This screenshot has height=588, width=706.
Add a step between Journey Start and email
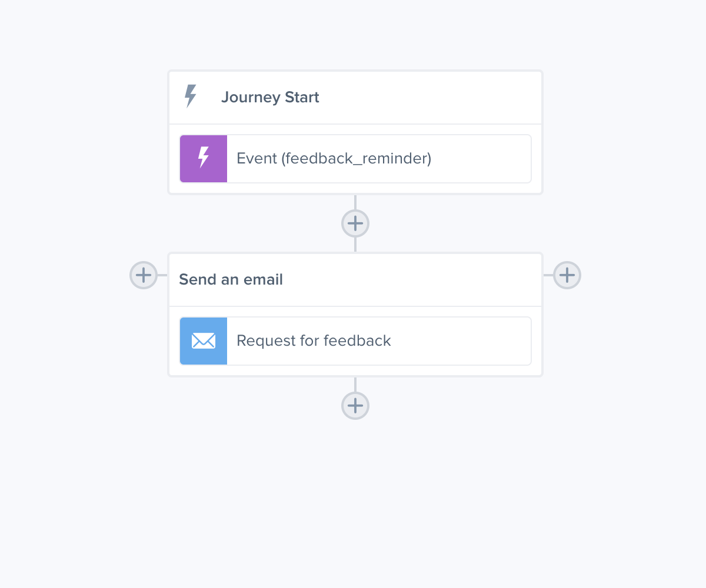click(x=355, y=223)
